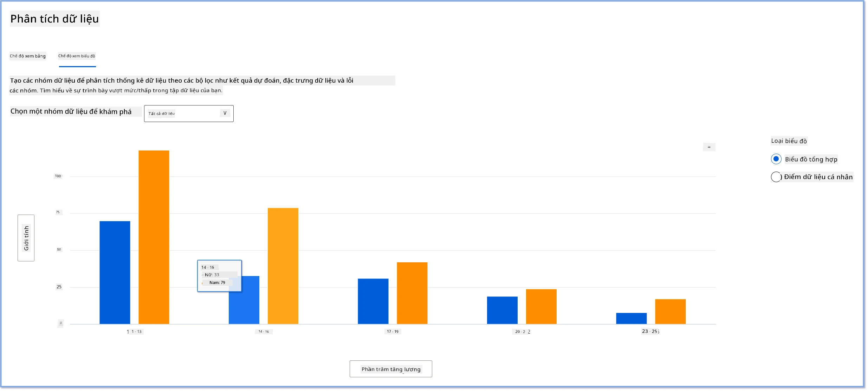Click the Phần trăm tăng lương x-axis button
The width and height of the screenshot is (868, 391).
click(391, 369)
